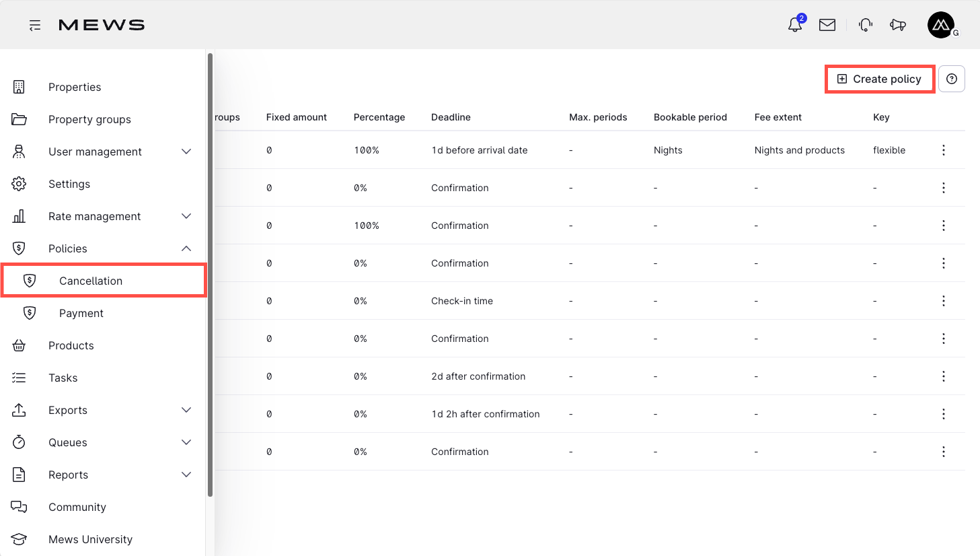This screenshot has width=980, height=556.
Task: Click the help question mark button
Action: [952, 79]
